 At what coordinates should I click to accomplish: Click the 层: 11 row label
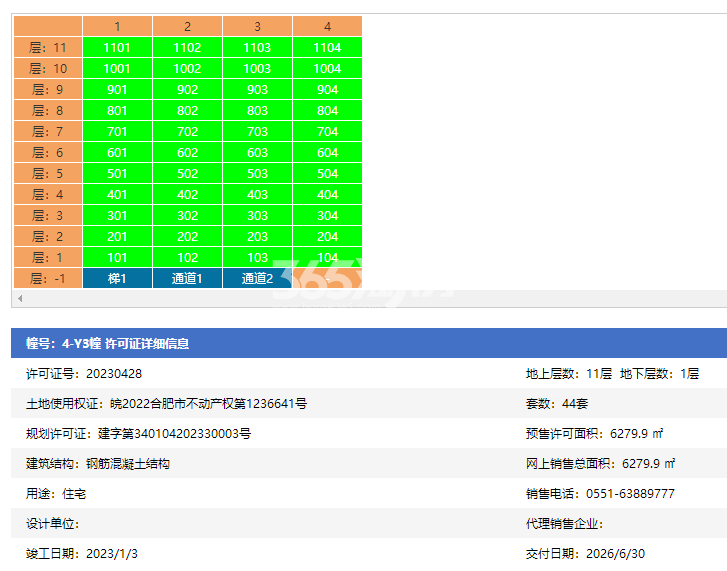(48, 47)
